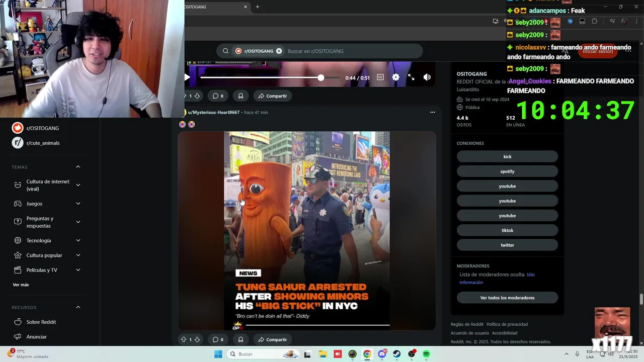Expand the Juegos topic
The image size is (644, 362).
(78, 204)
